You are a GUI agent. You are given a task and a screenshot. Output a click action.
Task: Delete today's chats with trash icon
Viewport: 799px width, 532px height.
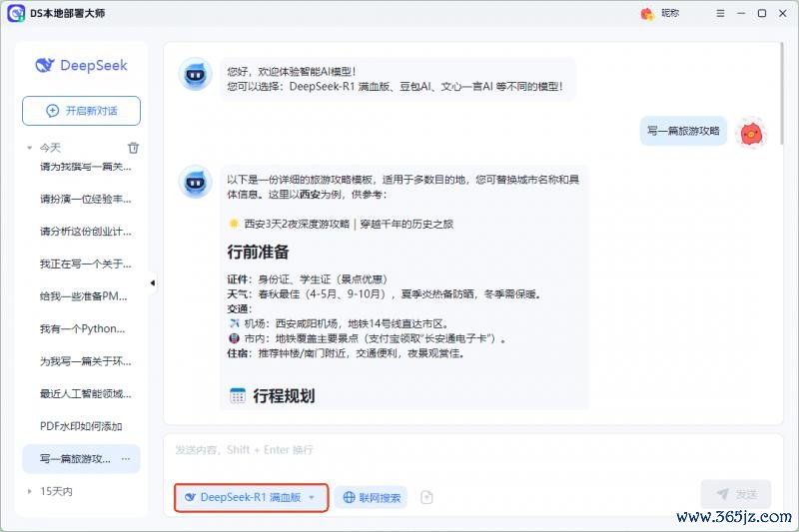click(133, 148)
